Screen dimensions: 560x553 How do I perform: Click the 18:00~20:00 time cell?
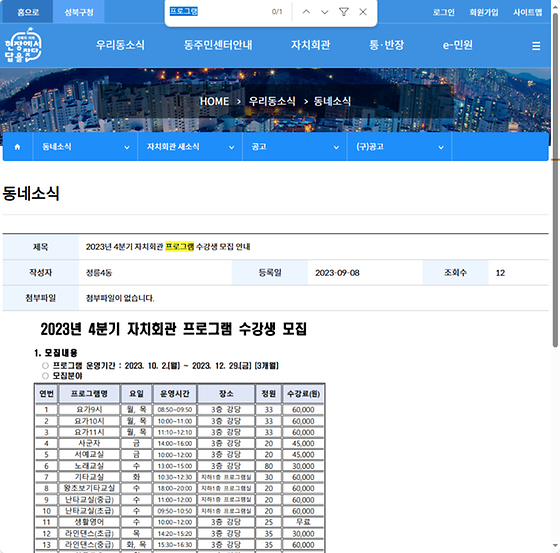click(175, 488)
